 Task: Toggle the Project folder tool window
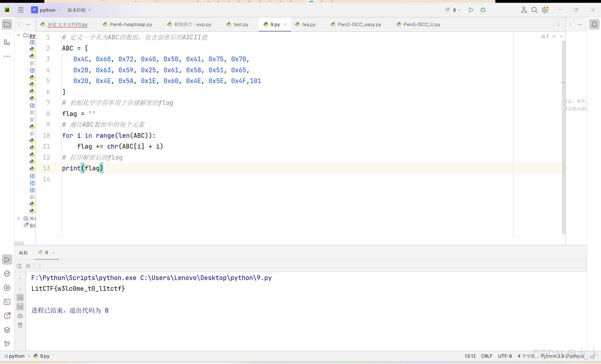pos(7,24)
